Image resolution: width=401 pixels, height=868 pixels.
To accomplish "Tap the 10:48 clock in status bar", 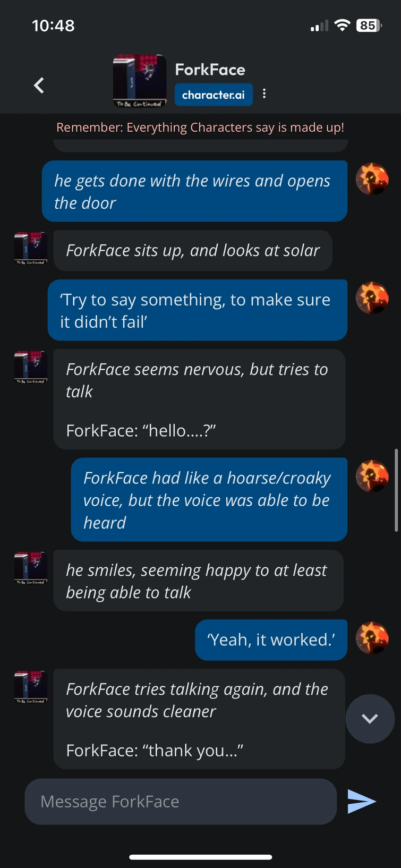I will [x=53, y=24].
